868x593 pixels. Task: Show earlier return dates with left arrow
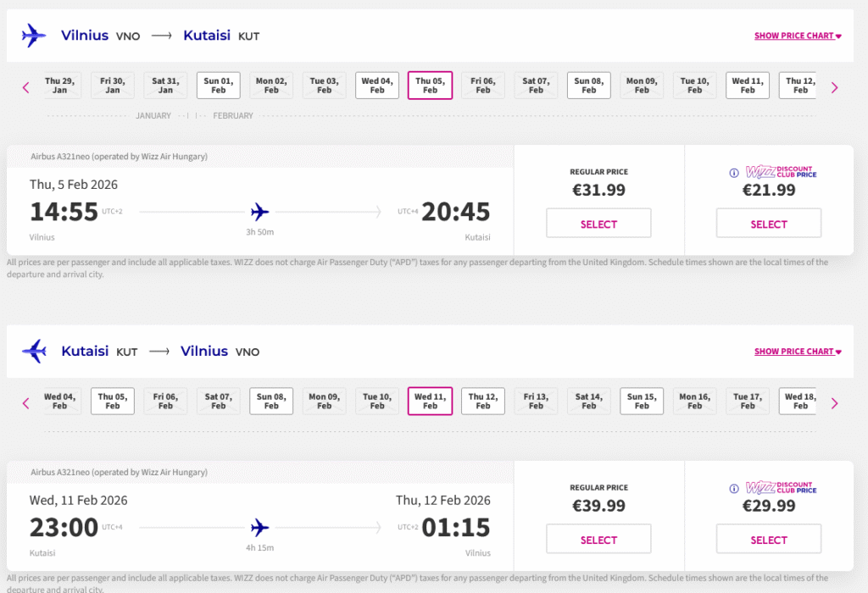[25, 403]
